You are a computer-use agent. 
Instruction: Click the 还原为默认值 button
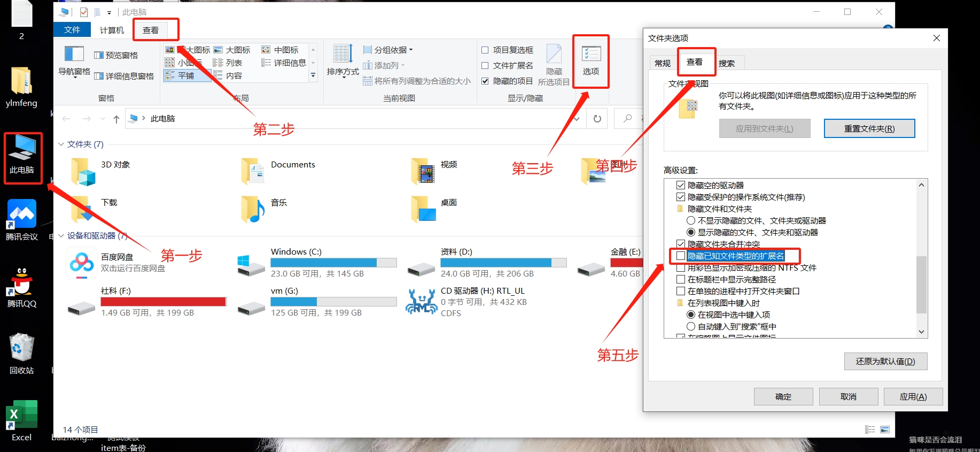(x=885, y=362)
